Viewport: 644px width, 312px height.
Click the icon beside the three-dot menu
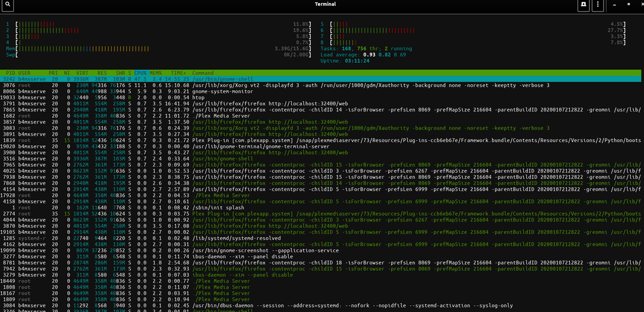click(583, 4)
